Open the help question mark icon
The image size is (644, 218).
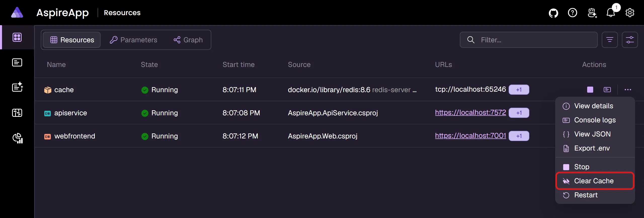point(573,13)
